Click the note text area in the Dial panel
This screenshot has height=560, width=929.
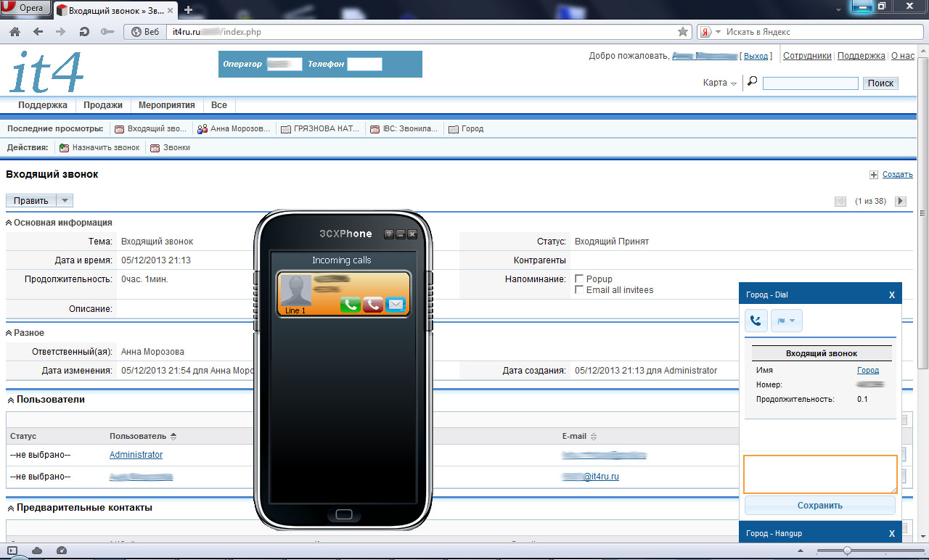[820, 474]
